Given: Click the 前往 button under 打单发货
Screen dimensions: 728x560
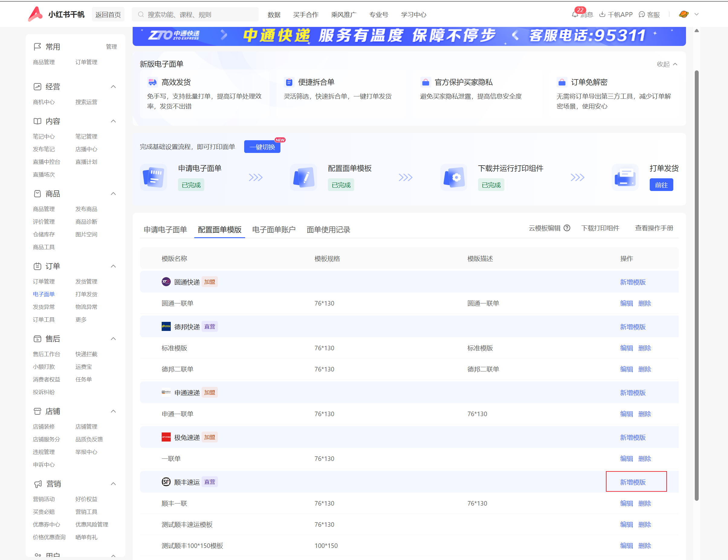Looking at the screenshot, I should point(661,185).
